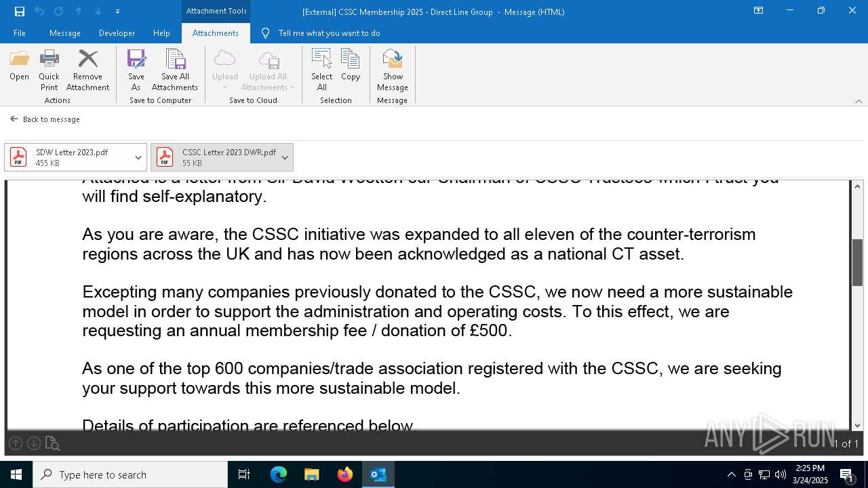The image size is (868, 488).
Task: Click PDF previous page up icon
Action: (15, 443)
